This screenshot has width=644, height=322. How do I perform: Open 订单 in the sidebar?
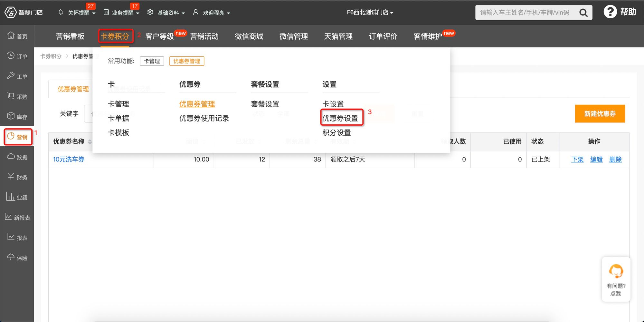pyautogui.click(x=17, y=56)
